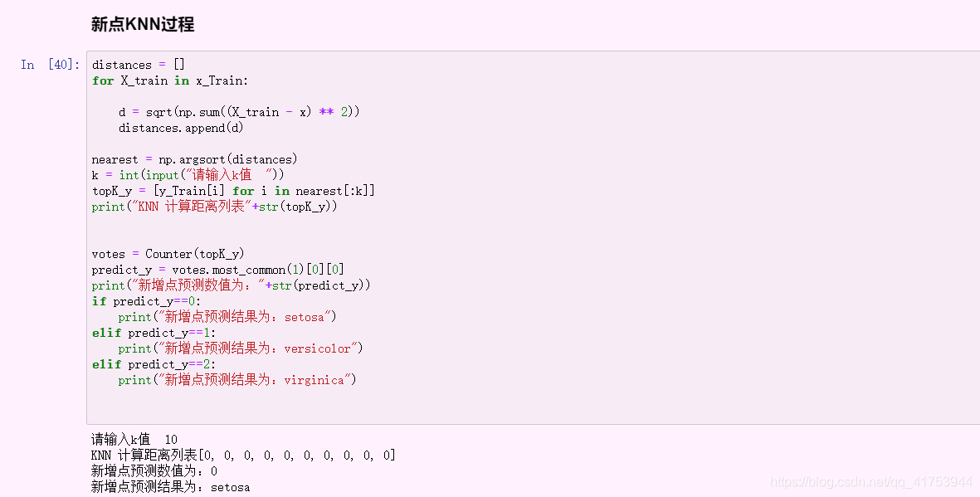Click the nearest = np.argsort(distances) line
Image resolution: width=980 pixels, height=497 pixels.
pos(194,159)
